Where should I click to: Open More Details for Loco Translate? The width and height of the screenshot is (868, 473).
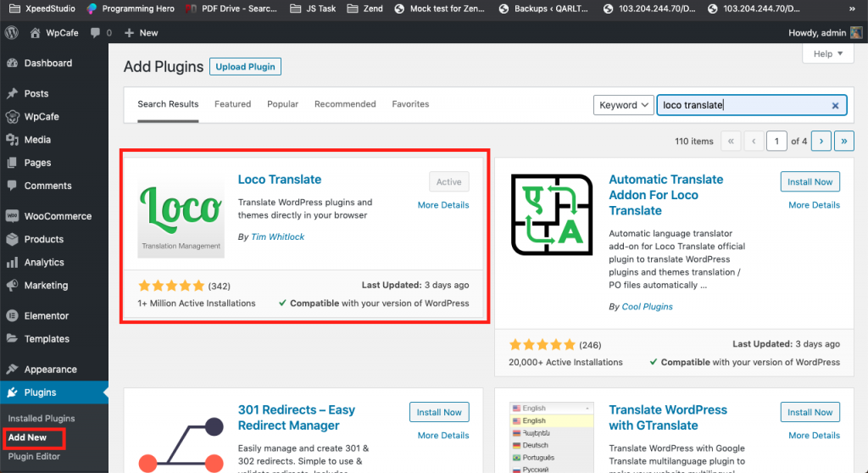click(442, 205)
